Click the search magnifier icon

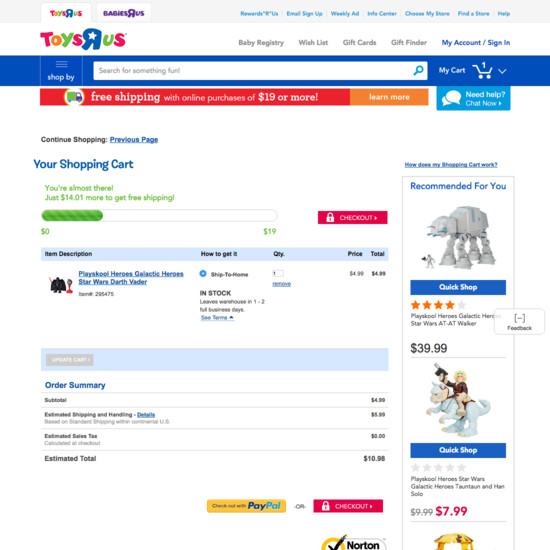point(418,71)
